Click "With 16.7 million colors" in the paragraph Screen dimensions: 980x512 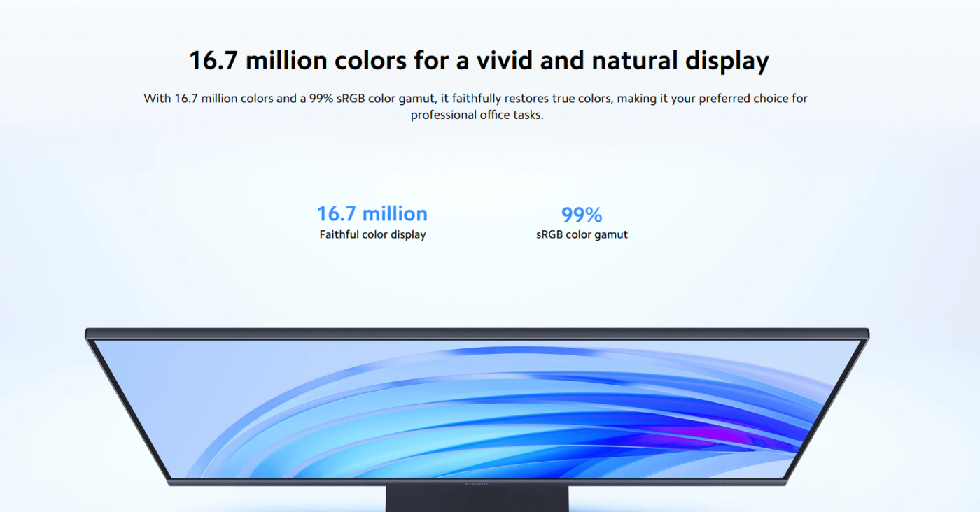pos(209,99)
